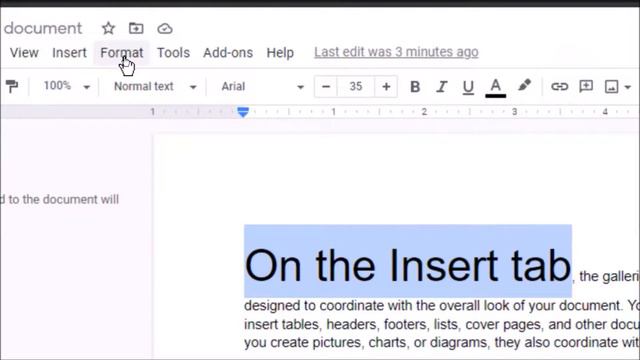Decrease font size with the minus button
This screenshot has height=360, width=640.
[326, 87]
